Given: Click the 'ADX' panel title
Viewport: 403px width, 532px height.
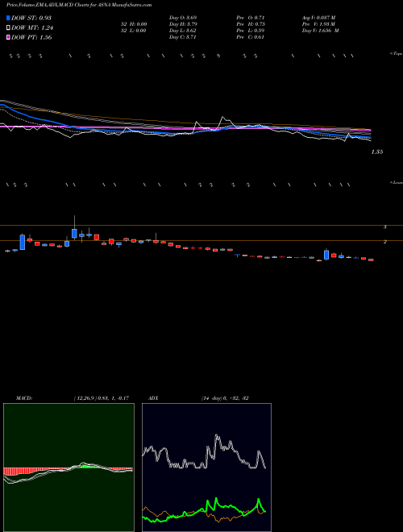Looking at the screenshot, I should click(x=154, y=398).
